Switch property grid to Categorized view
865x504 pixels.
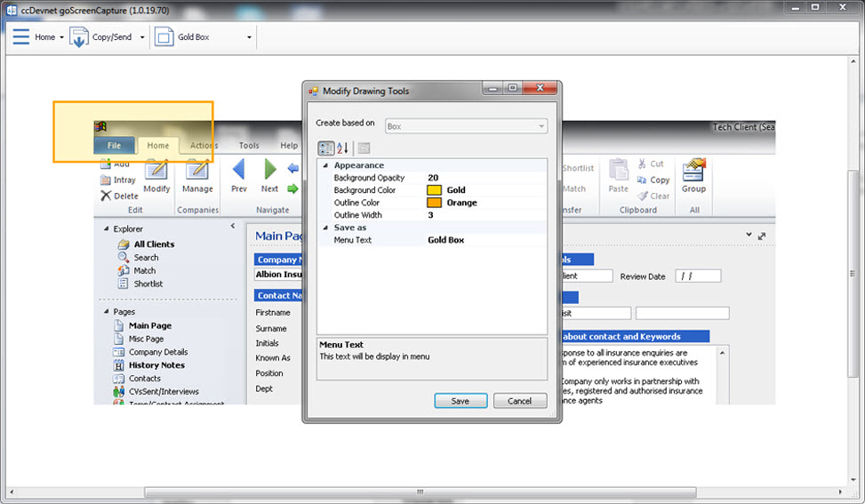click(325, 148)
